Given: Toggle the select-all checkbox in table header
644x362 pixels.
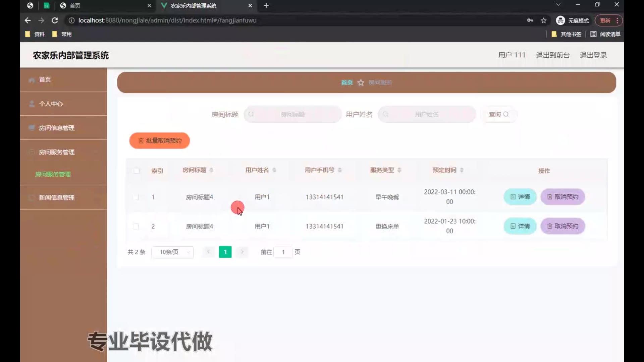Looking at the screenshot, I should [137, 171].
